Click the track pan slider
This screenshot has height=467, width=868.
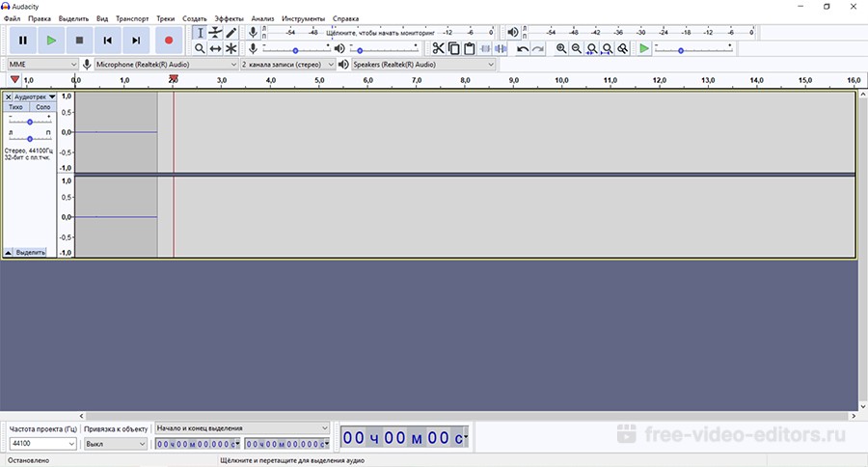30,136
